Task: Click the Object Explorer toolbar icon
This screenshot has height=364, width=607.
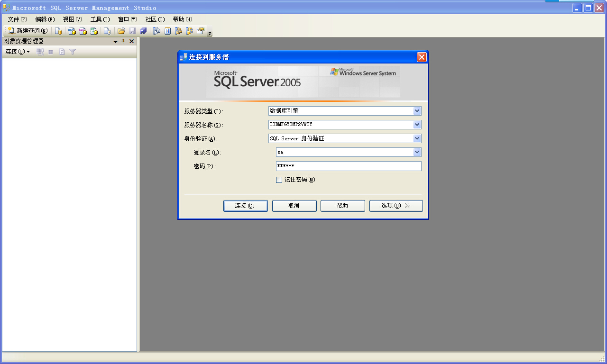Action: (178, 31)
